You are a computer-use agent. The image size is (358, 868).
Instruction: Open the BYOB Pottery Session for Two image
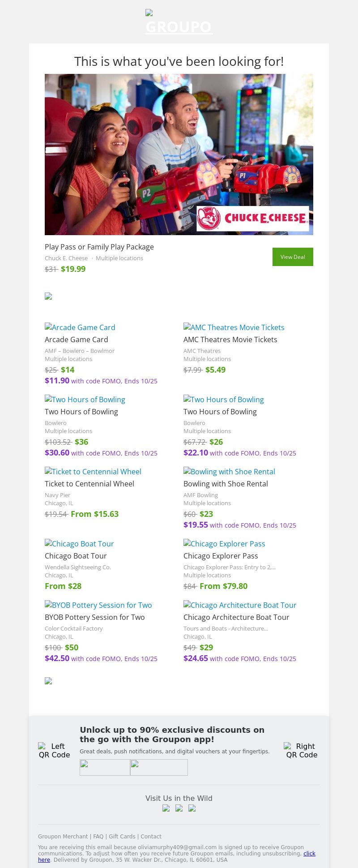point(98,605)
